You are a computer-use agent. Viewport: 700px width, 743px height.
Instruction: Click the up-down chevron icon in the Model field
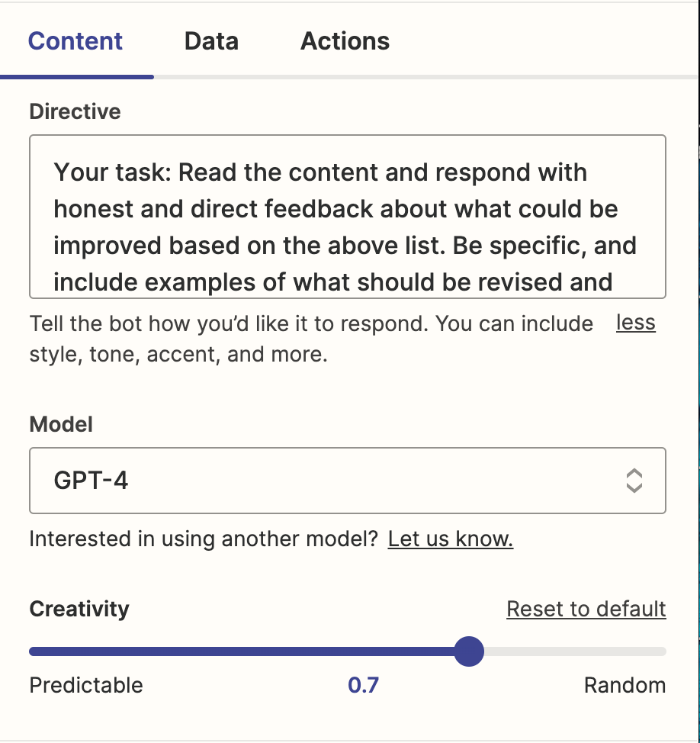634,481
